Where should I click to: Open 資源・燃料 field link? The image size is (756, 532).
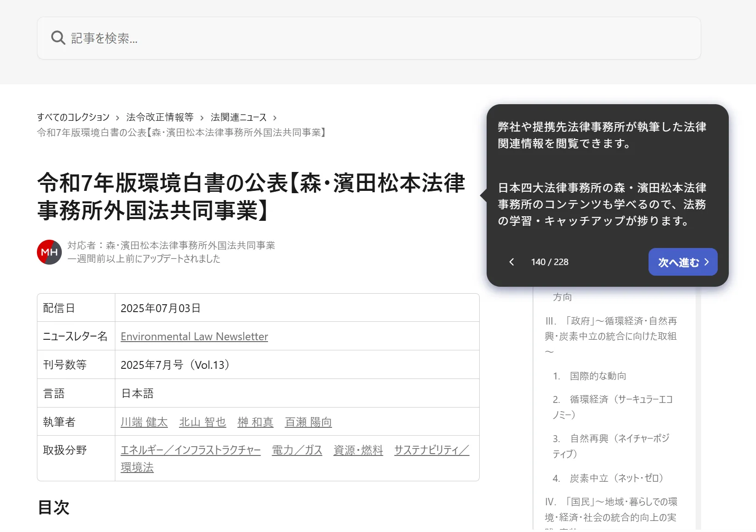point(358,450)
